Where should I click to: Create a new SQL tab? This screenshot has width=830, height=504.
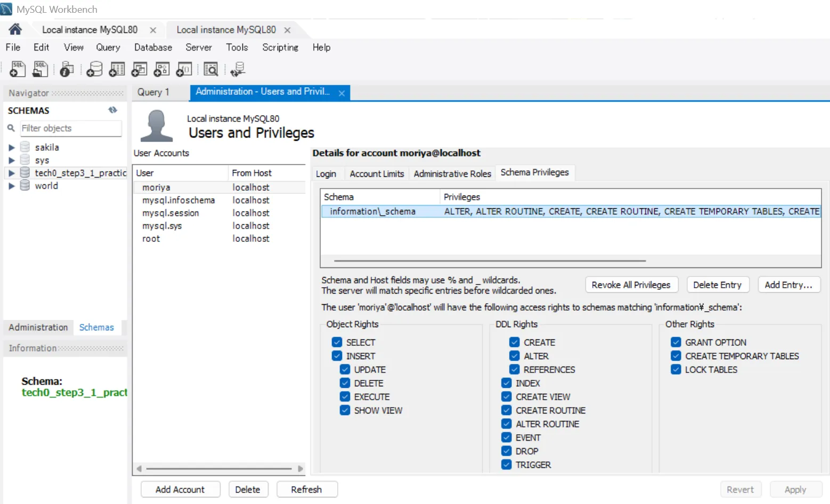18,69
